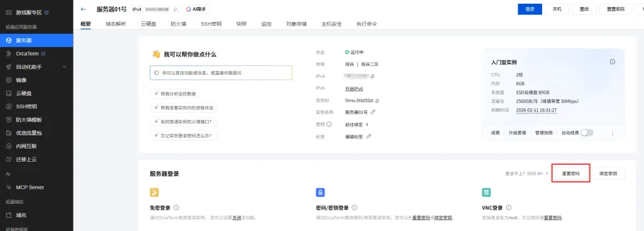Click the expiry time 2026-02-11 18:31:27
Screen dimensions: 644x231
point(536,110)
